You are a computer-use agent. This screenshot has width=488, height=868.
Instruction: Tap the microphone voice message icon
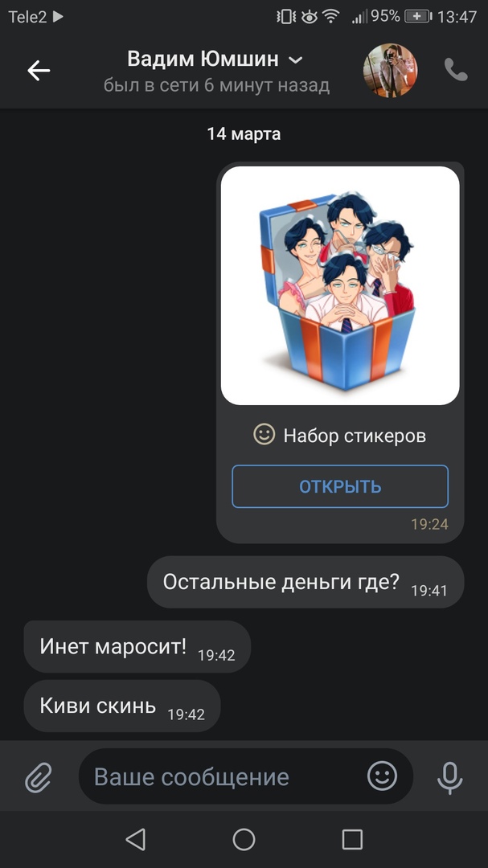(449, 777)
